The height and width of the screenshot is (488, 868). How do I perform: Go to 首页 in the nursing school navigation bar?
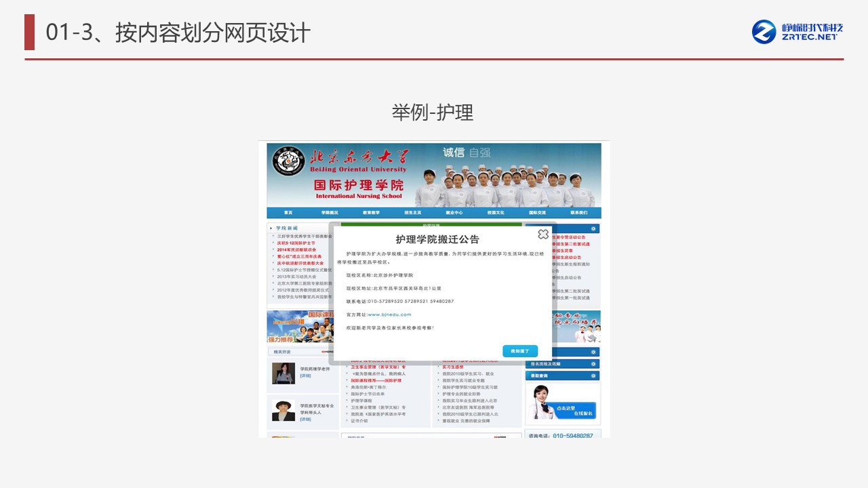tap(288, 213)
